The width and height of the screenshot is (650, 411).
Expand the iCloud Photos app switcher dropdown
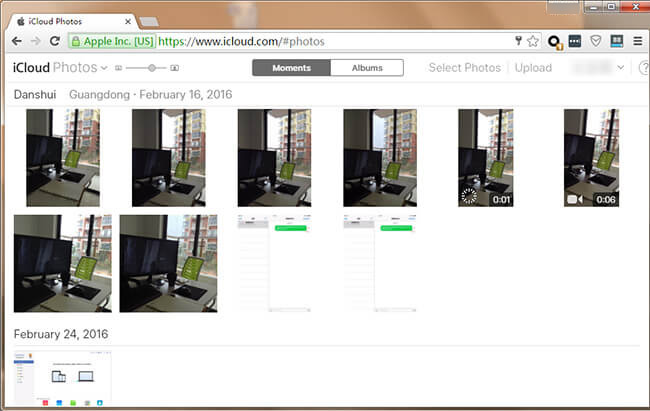[x=104, y=68]
